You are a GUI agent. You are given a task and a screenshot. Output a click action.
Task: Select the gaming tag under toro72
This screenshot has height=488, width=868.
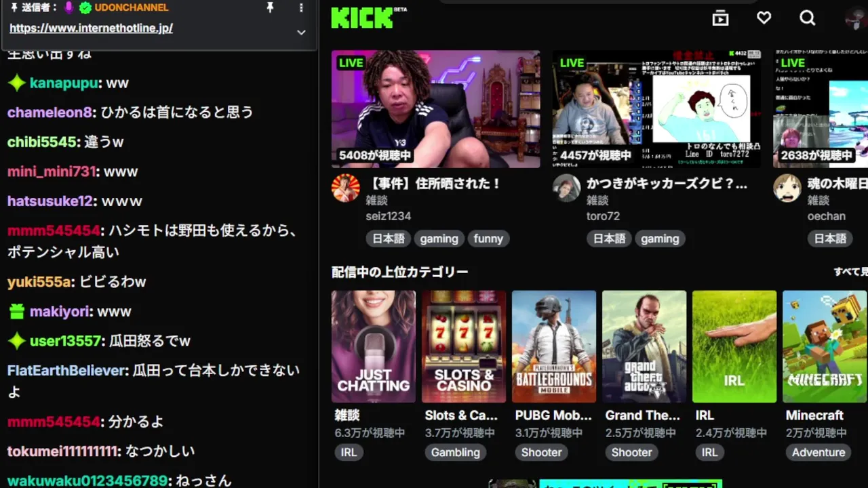pos(660,239)
